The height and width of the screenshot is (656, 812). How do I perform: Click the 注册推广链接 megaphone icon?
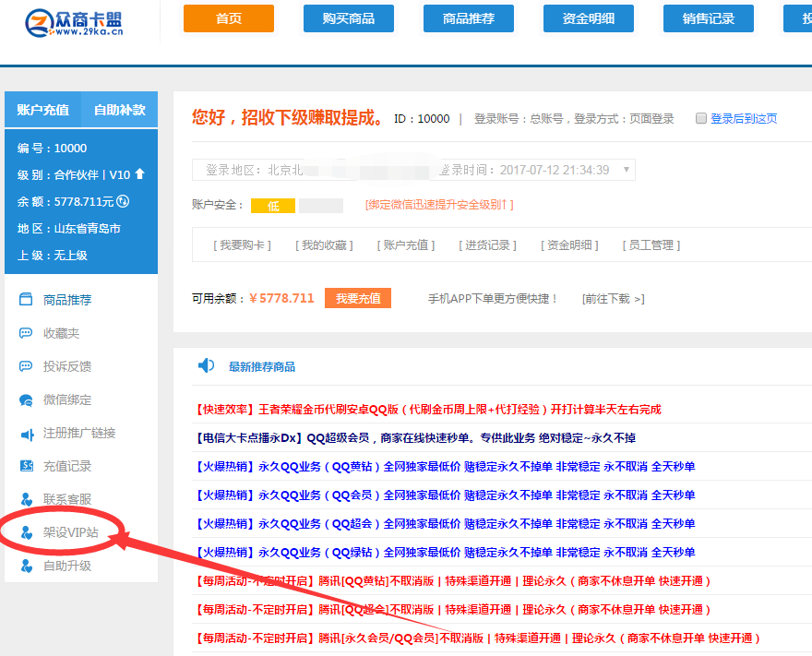pos(27,434)
